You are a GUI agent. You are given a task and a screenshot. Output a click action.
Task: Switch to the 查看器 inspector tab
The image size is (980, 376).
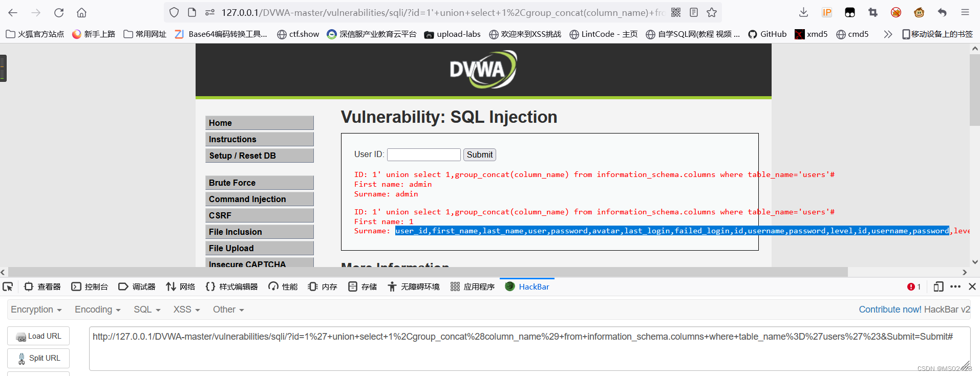(x=42, y=286)
